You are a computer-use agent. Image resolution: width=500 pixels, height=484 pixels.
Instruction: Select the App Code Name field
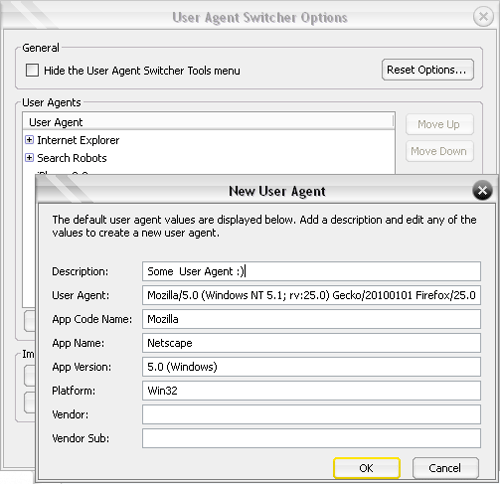(x=311, y=319)
